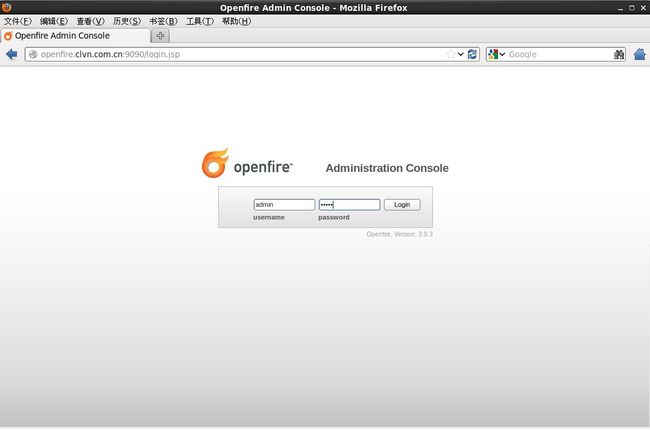Open the 编辑(E) menu

[x=54, y=21]
